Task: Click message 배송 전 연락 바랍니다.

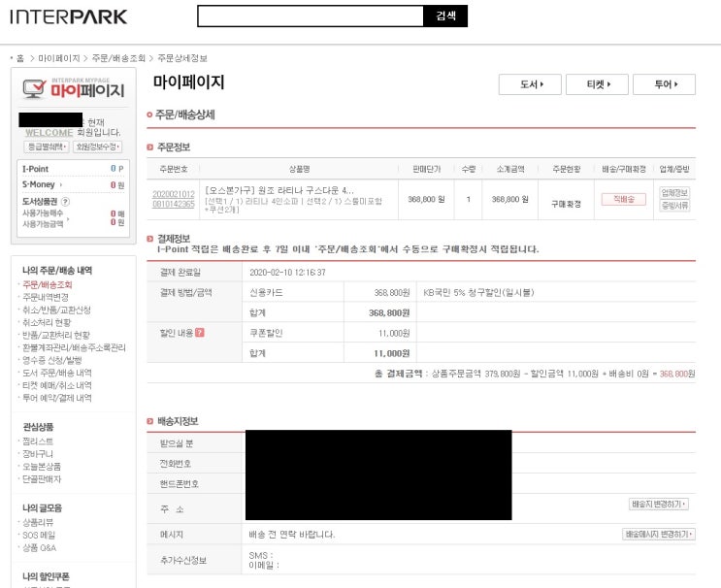Action: click(x=292, y=535)
